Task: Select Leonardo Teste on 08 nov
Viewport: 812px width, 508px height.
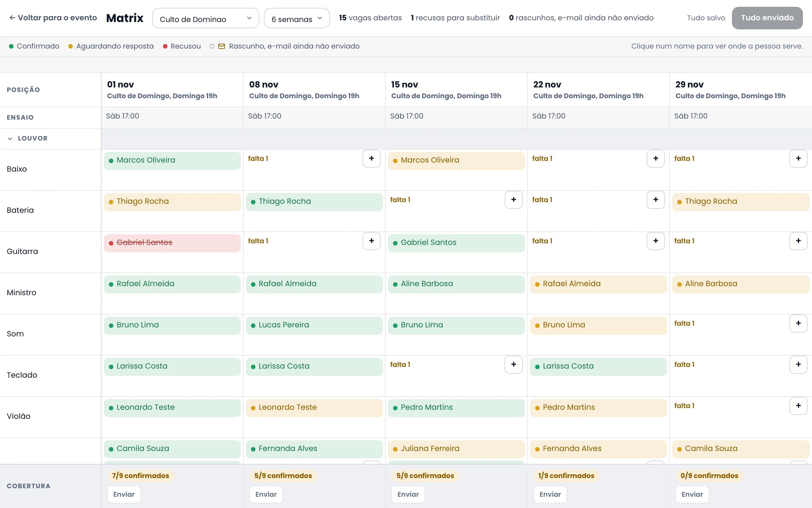Action: [x=314, y=408]
